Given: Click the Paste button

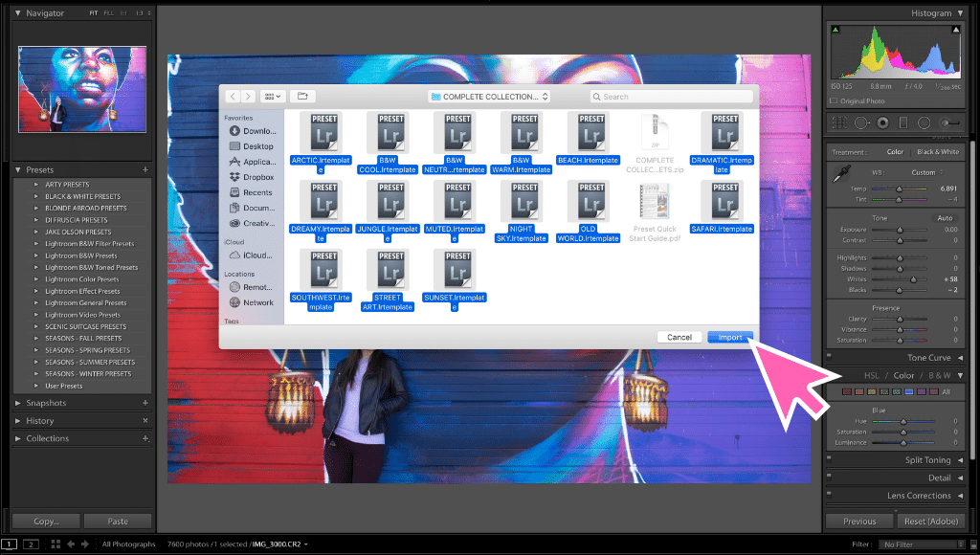Looking at the screenshot, I should [118, 522].
